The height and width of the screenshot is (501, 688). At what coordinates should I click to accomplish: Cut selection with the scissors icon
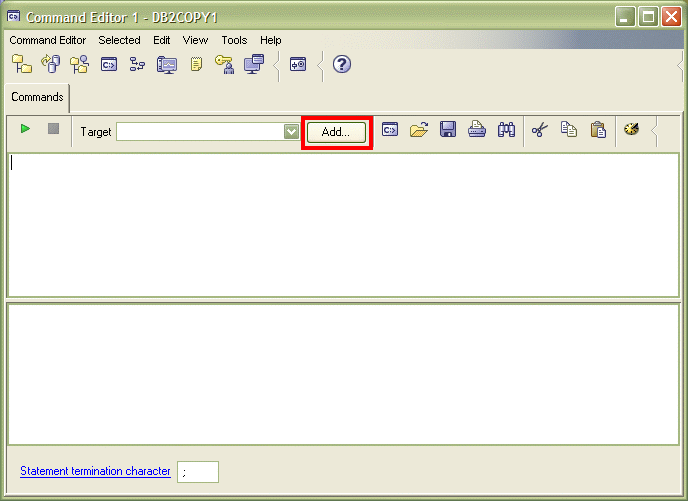[x=540, y=130]
